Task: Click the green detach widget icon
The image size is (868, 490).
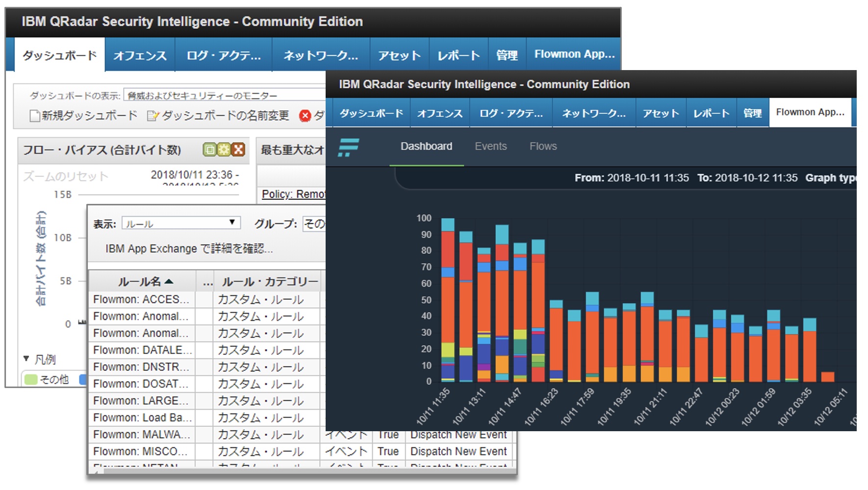Action: [209, 149]
